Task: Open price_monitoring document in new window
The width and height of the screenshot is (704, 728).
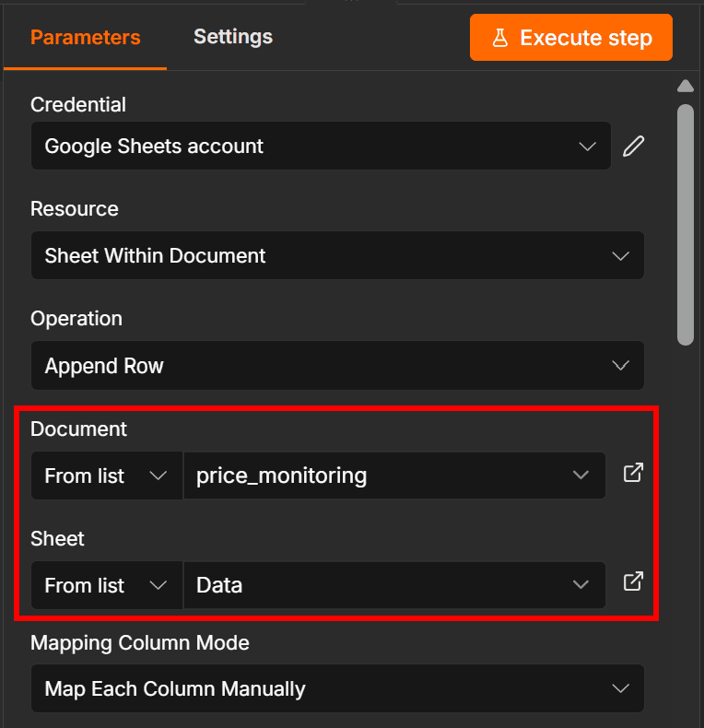Action: [633, 473]
